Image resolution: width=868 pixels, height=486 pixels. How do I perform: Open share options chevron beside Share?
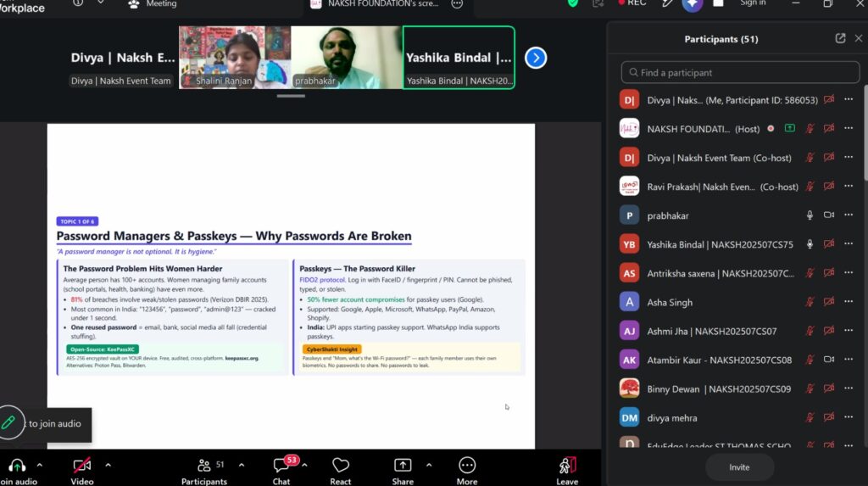click(429, 466)
